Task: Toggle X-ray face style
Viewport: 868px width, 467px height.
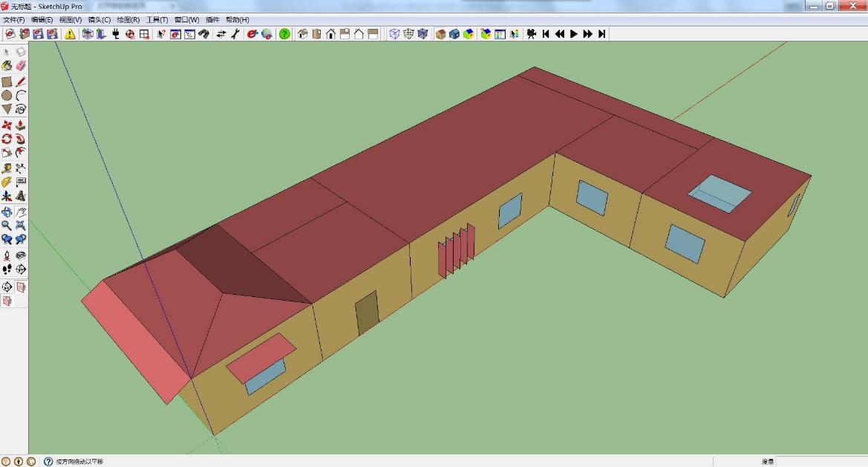Action: (x=394, y=34)
